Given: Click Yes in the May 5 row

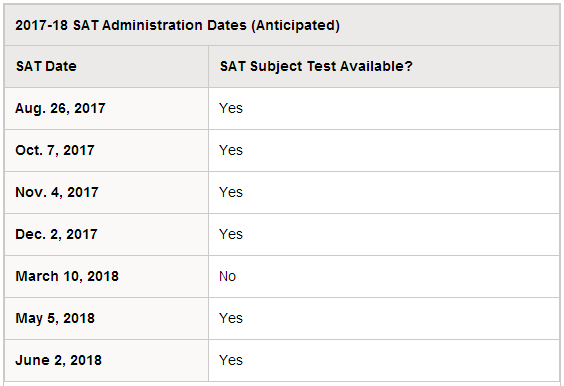Looking at the screenshot, I should click(x=231, y=319).
